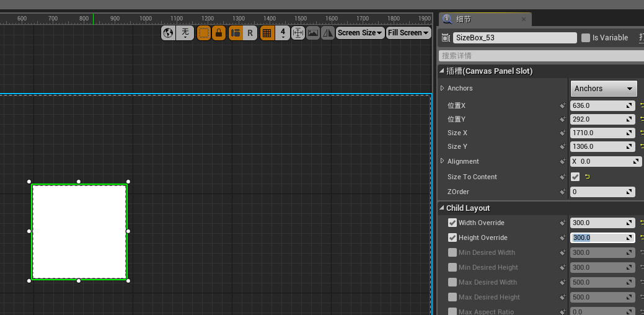Click the widget type icon beside SizeBox_53
Viewport: 644px width, 315px height.
pyautogui.click(x=446, y=38)
